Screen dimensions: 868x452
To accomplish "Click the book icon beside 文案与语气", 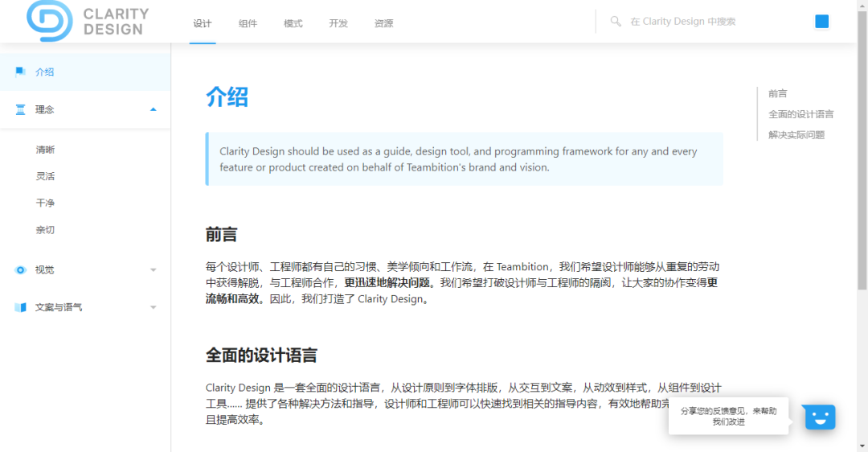I will click(20, 307).
